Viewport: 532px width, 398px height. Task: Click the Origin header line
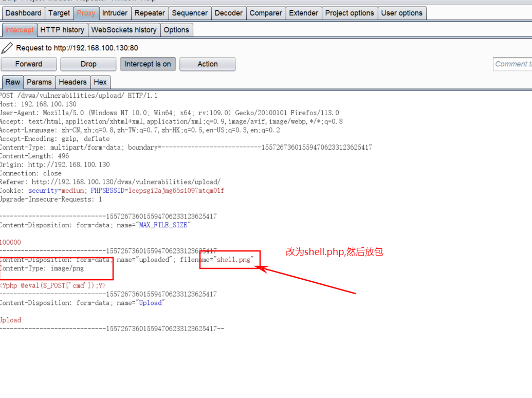54,165
